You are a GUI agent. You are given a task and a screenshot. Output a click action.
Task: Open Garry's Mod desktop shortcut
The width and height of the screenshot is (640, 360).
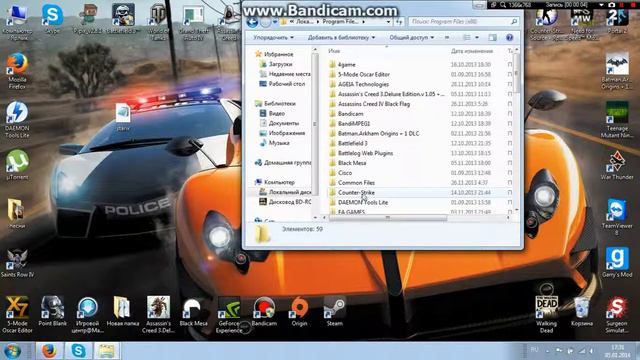coord(617,262)
